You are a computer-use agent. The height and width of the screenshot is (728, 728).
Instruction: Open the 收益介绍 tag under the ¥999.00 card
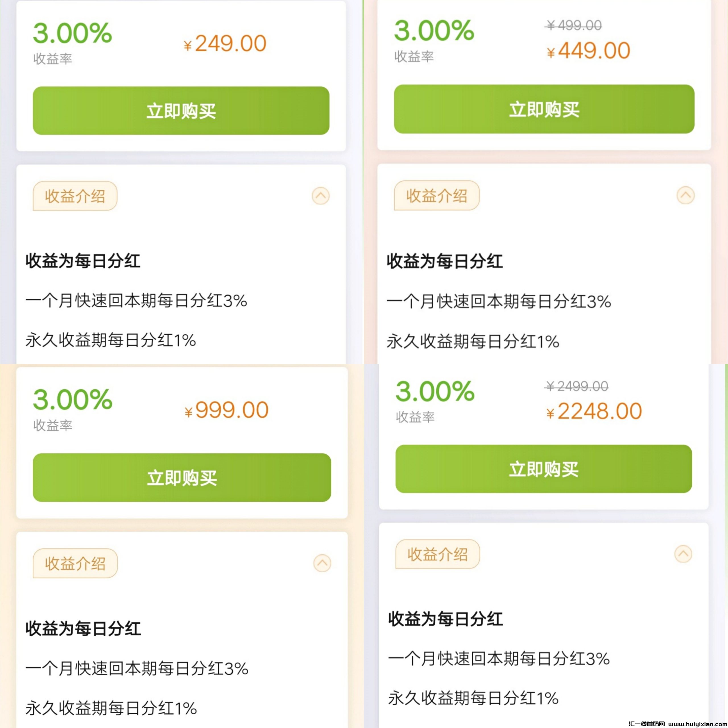click(x=75, y=563)
